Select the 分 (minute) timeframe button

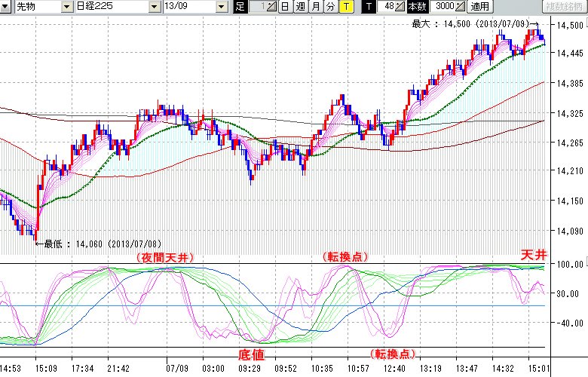[330, 7]
